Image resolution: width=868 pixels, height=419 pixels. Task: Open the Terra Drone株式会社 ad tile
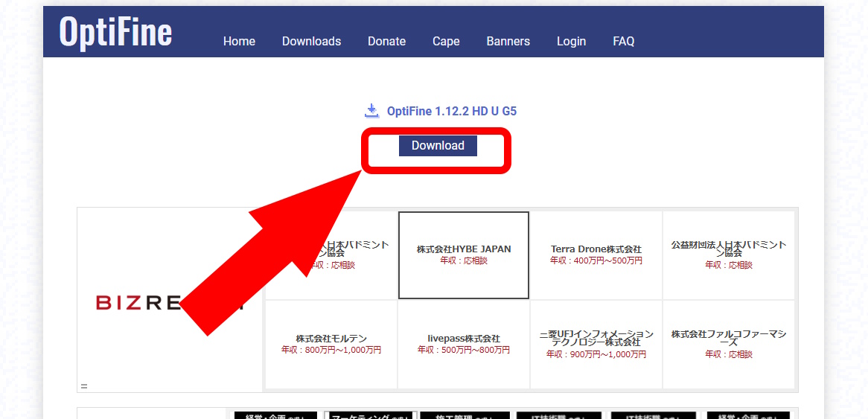tap(596, 255)
